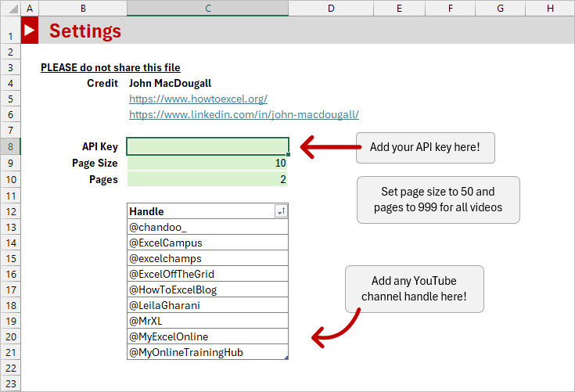Select column H header
The width and height of the screenshot is (575, 392).
(x=550, y=8)
